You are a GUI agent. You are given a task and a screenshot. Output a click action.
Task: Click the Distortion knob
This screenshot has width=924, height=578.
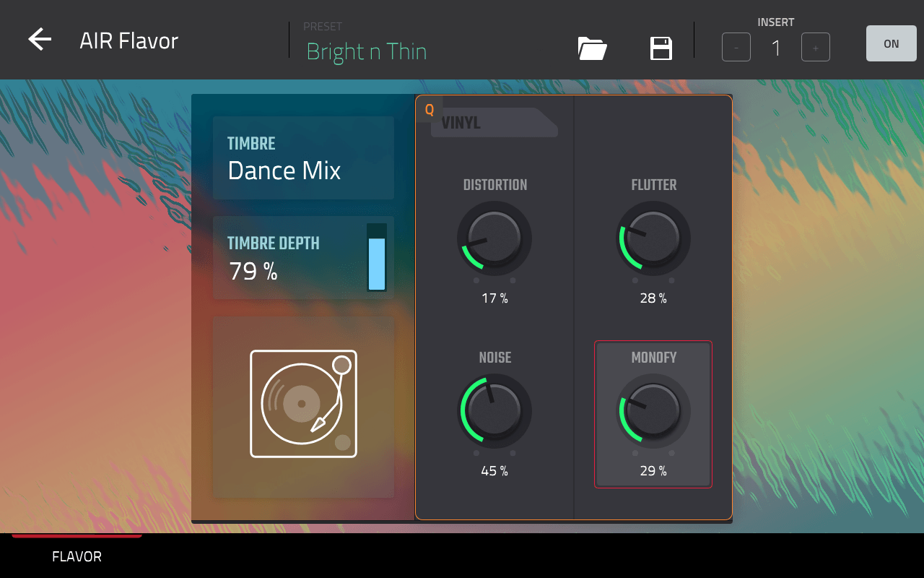tap(494, 238)
